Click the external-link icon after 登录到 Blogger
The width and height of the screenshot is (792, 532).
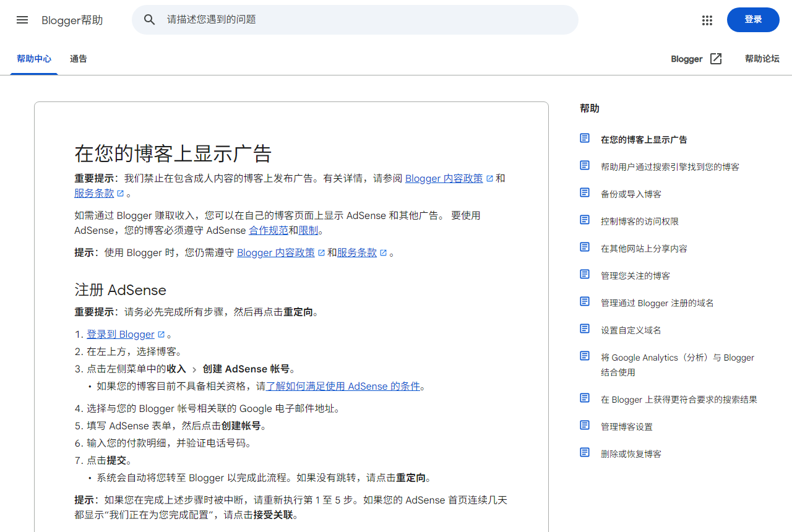tap(161, 335)
